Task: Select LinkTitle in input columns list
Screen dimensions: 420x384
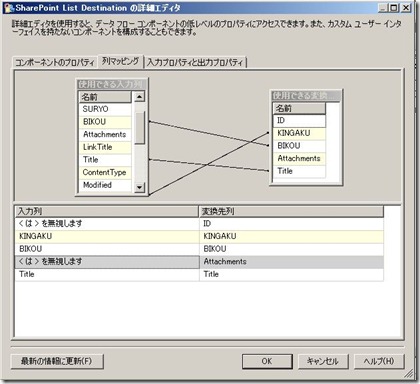Action: point(105,147)
